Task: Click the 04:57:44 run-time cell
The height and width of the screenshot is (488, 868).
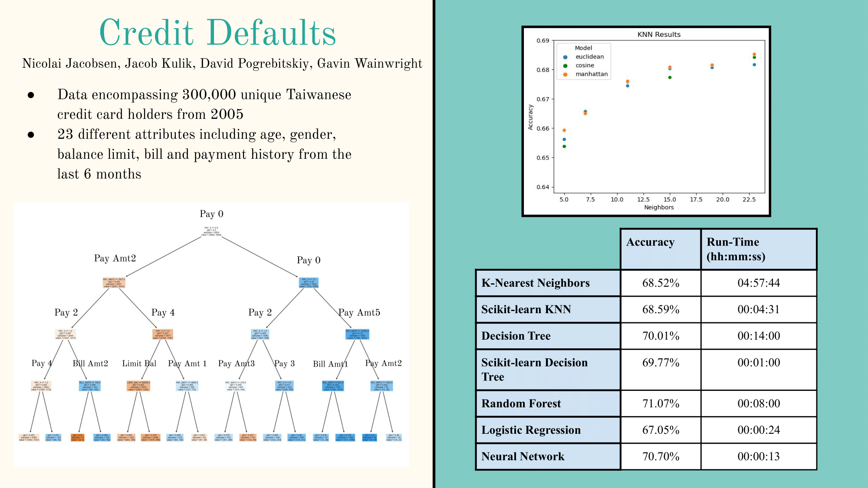Action: 759,283
